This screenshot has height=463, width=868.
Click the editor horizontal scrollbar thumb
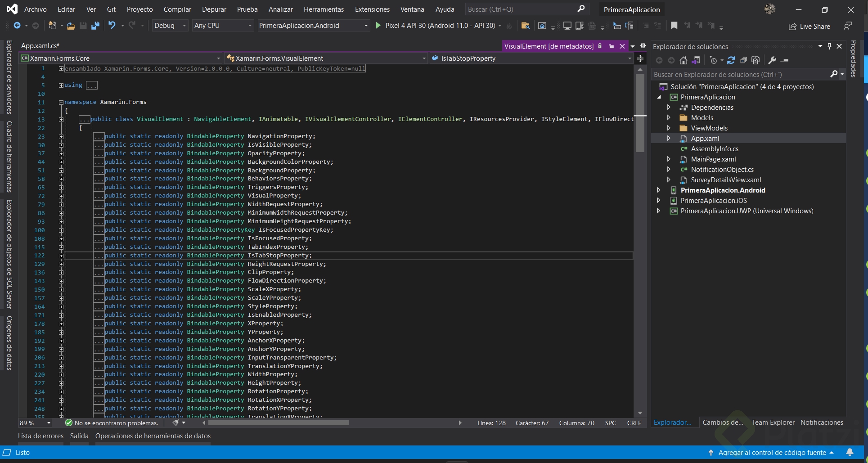(278, 423)
